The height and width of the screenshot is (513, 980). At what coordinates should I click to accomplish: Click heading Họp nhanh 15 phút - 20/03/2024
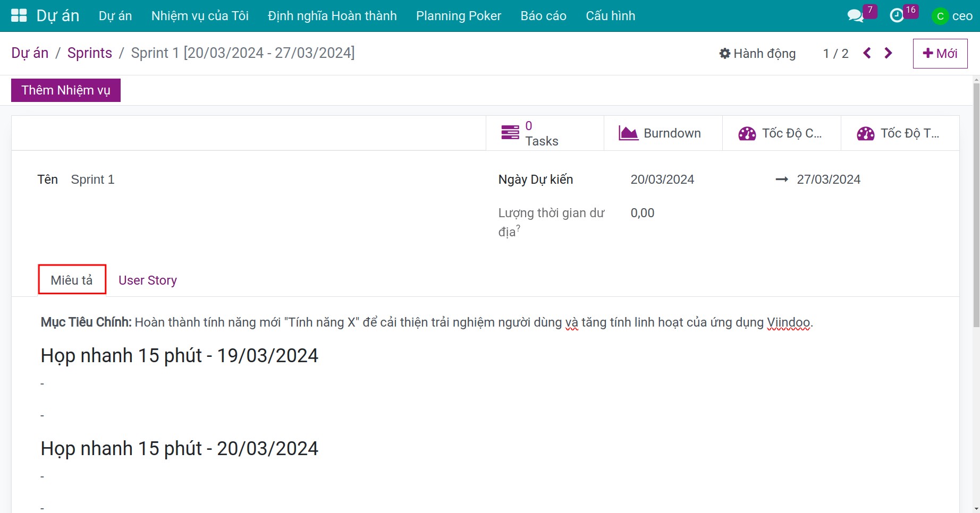coord(180,449)
